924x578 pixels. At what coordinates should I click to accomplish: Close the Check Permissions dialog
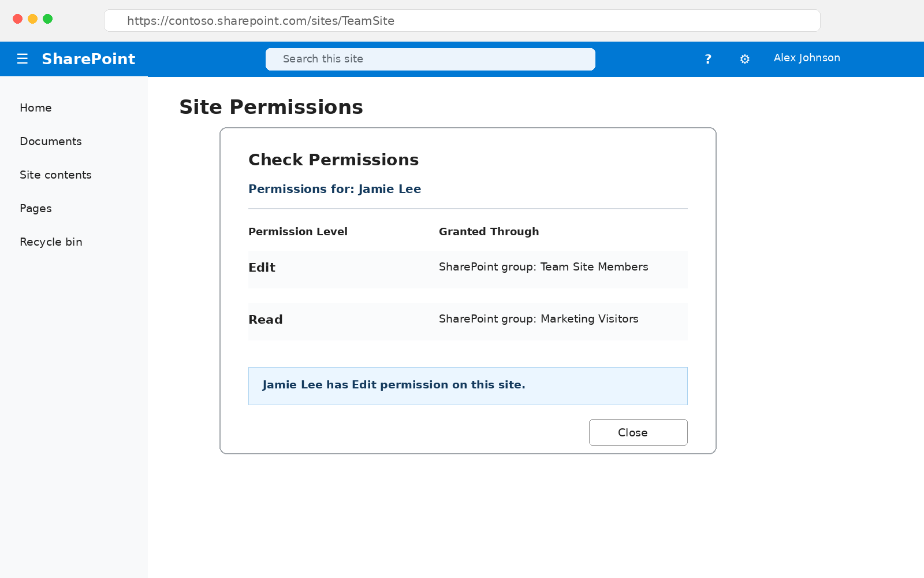638,432
